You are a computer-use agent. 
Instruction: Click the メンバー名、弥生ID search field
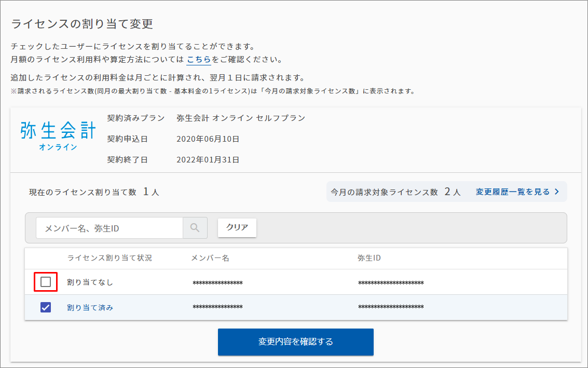110,228
